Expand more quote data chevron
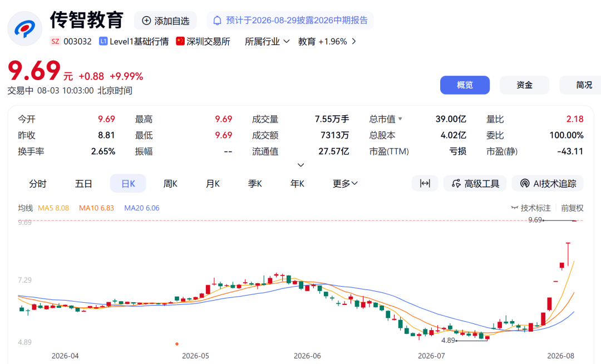Screen dimensions: 601x364 point(301,165)
